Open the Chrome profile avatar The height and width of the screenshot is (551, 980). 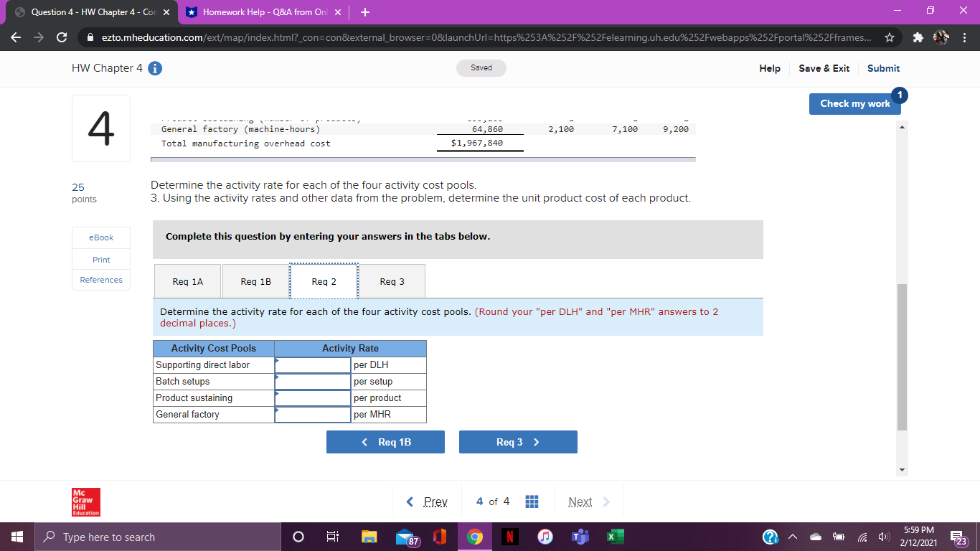click(x=941, y=37)
